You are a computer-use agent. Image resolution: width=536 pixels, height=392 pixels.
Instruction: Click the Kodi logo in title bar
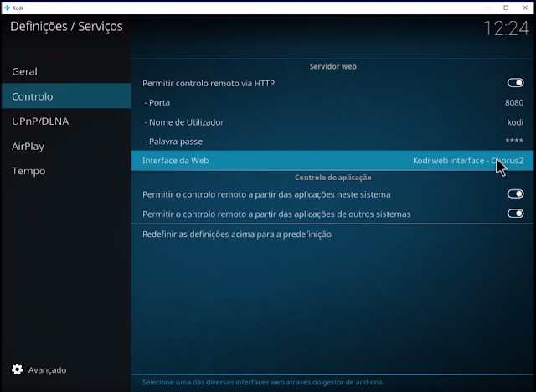8,8
